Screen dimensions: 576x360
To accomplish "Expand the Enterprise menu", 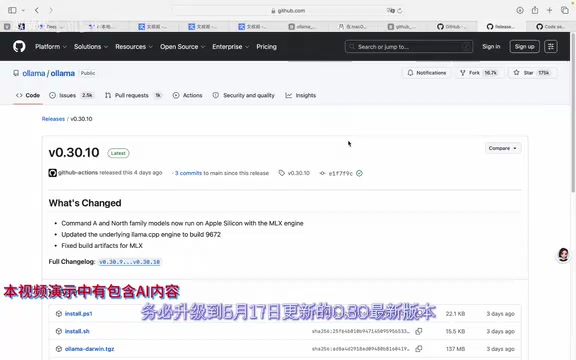I will (x=230, y=47).
